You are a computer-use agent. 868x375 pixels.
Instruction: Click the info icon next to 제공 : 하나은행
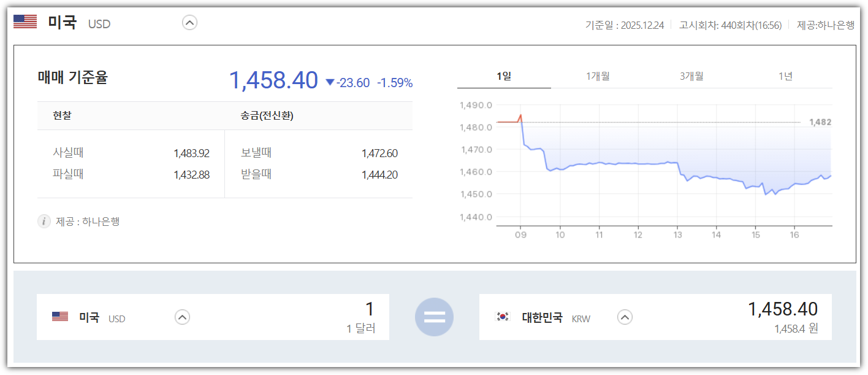pyautogui.click(x=44, y=221)
